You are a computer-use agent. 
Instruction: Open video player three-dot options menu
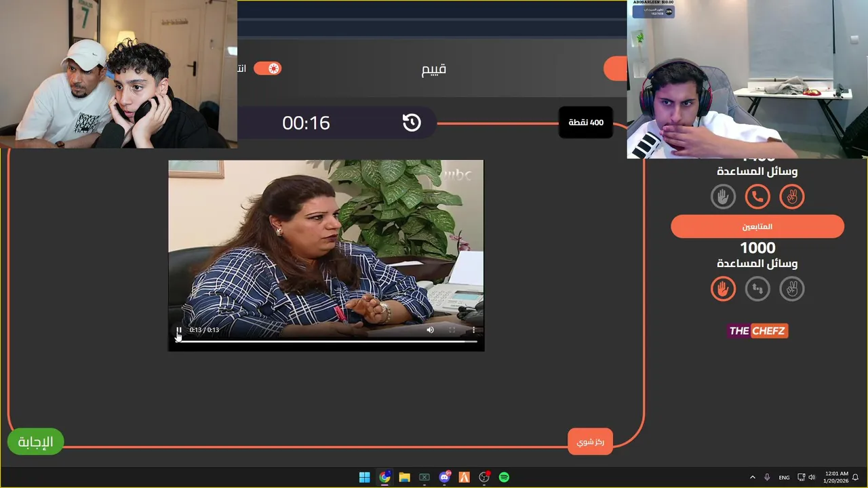click(x=473, y=330)
